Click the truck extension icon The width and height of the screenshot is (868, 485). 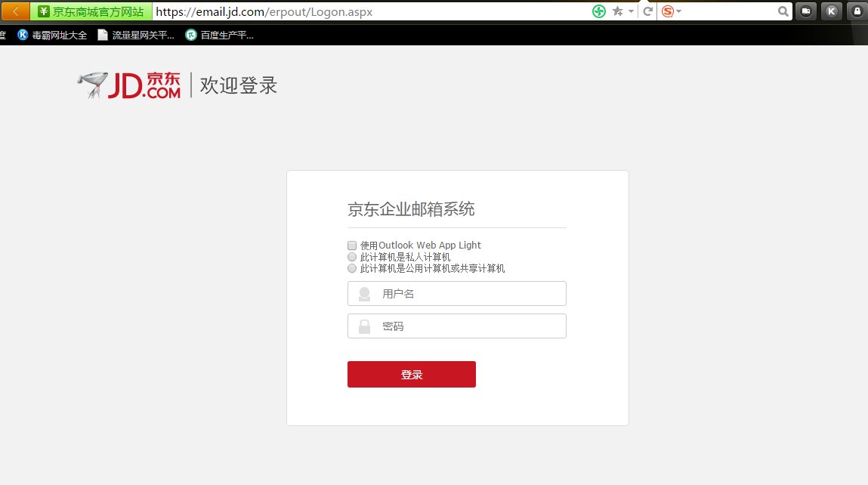click(805, 11)
